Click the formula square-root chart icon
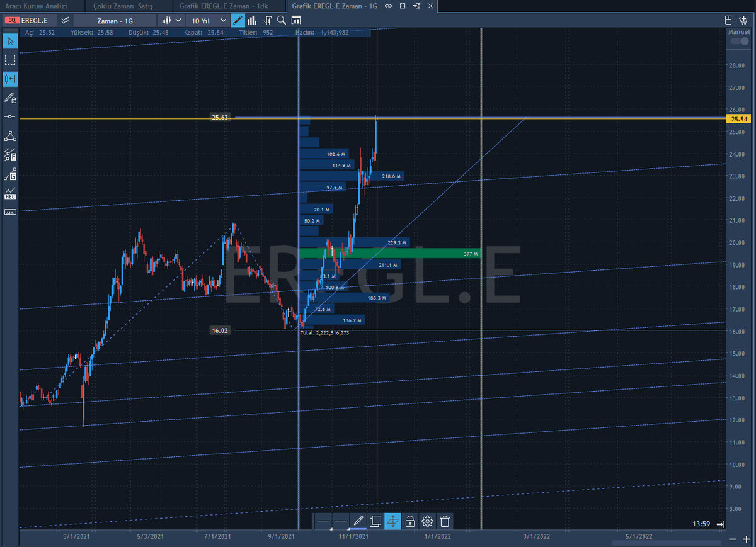 point(267,20)
